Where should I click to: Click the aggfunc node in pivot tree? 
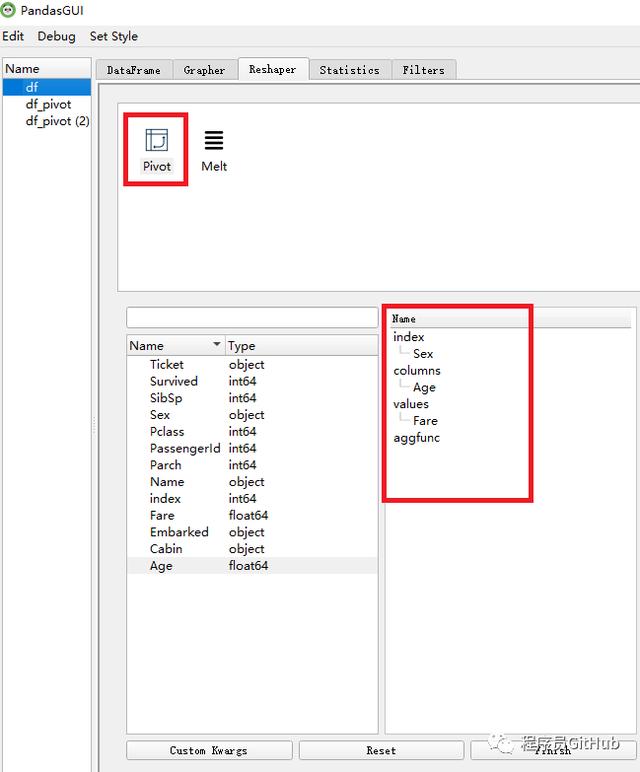point(416,438)
